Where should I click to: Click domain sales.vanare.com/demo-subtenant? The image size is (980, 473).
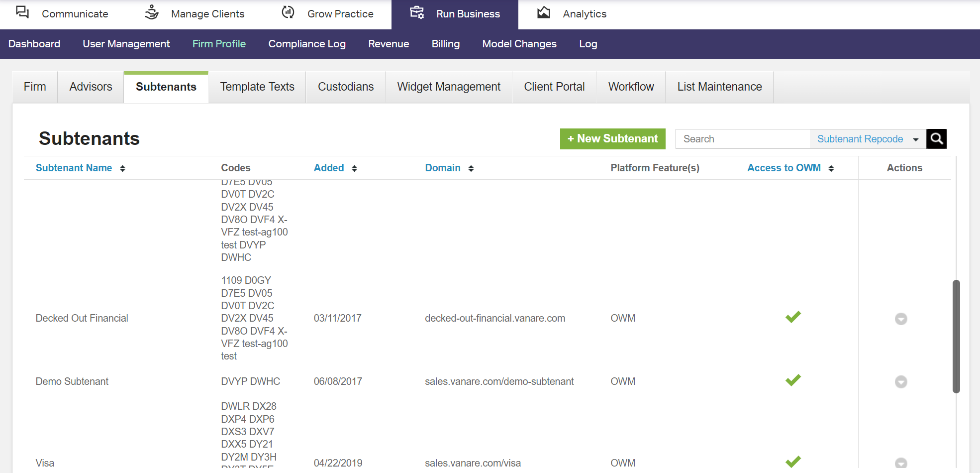coord(499,381)
